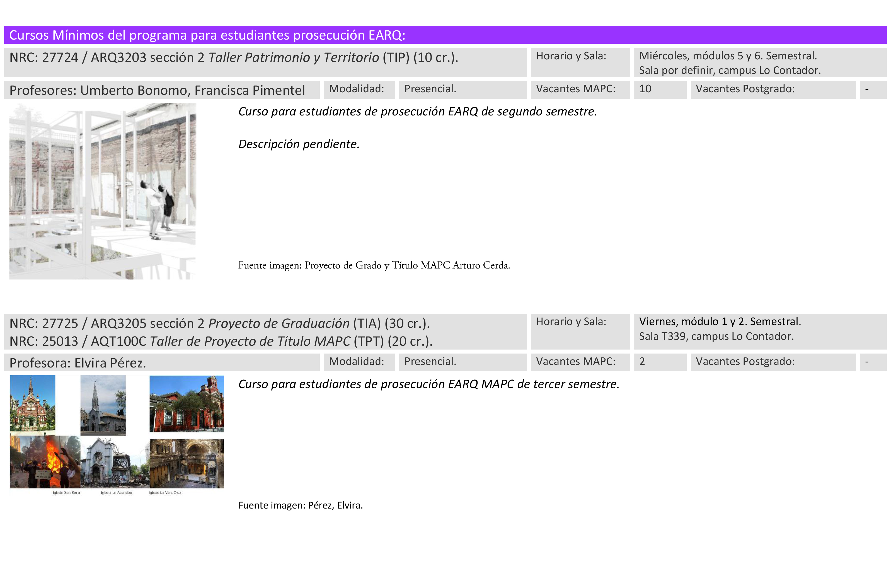Open the burning church photo with protesters
891x588 pixels.
[45, 462]
